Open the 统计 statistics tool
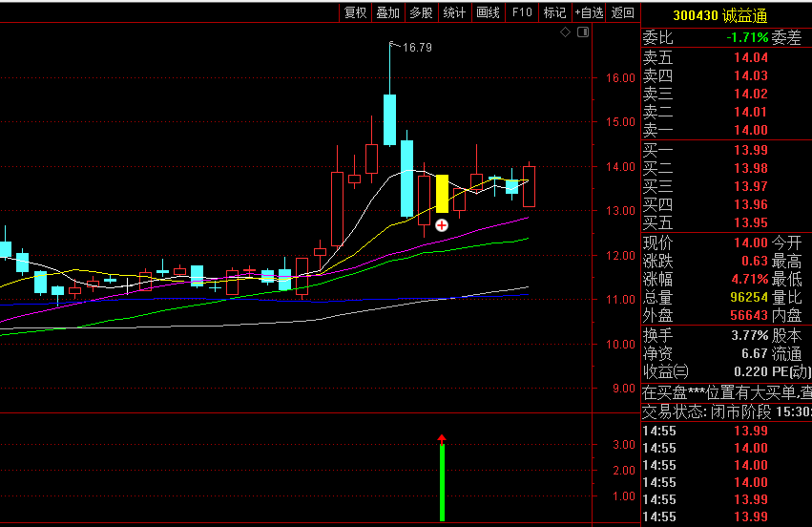 pyautogui.click(x=454, y=12)
